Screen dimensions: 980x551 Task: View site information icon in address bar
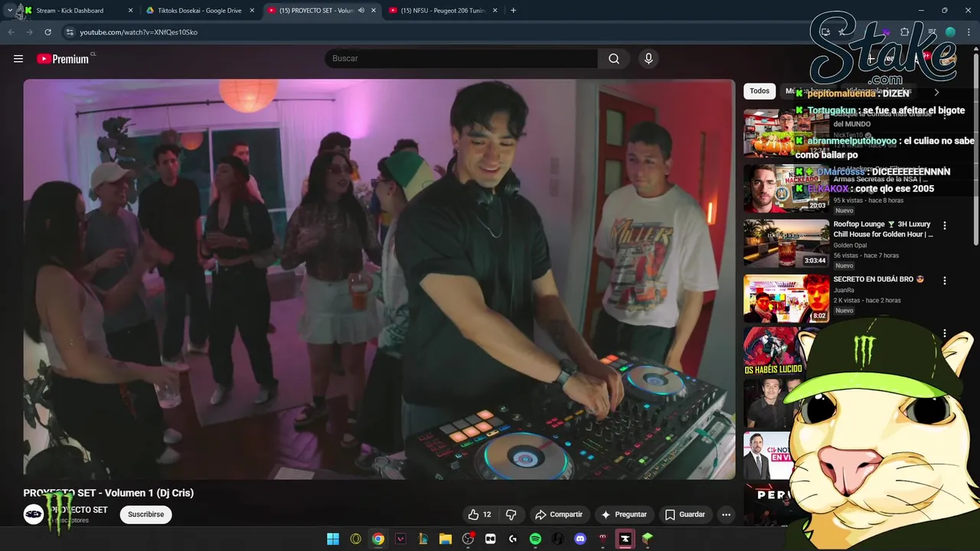click(69, 32)
